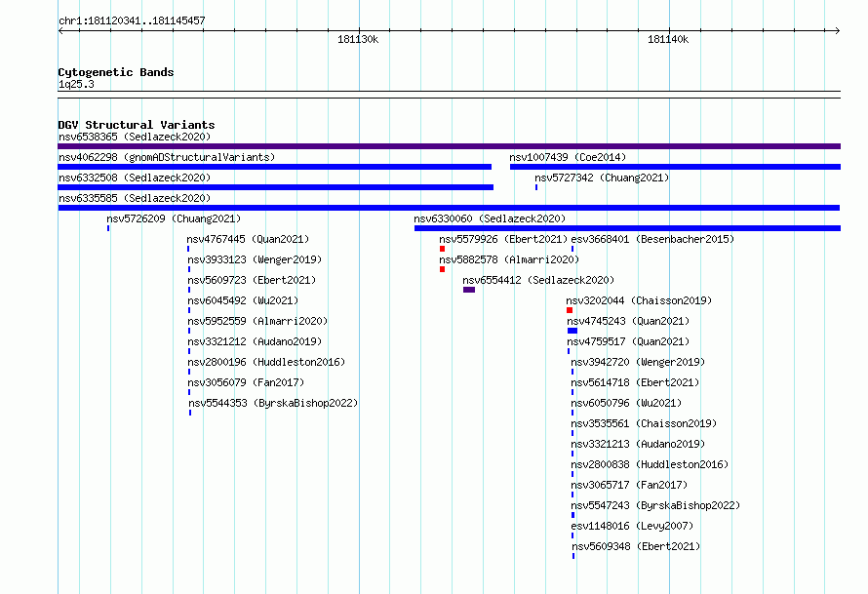Click nsv3933123 (Wenger2019) label
The width and height of the screenshot is (868, 594).
pos(255,259)
